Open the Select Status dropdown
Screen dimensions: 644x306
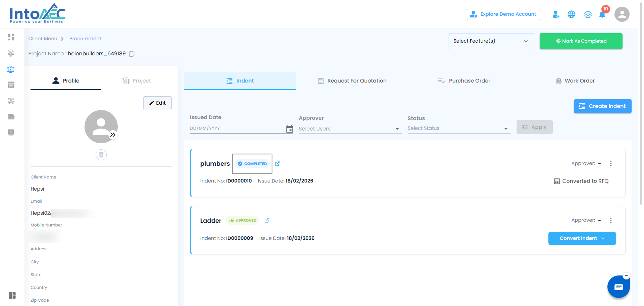click(459, 129)
